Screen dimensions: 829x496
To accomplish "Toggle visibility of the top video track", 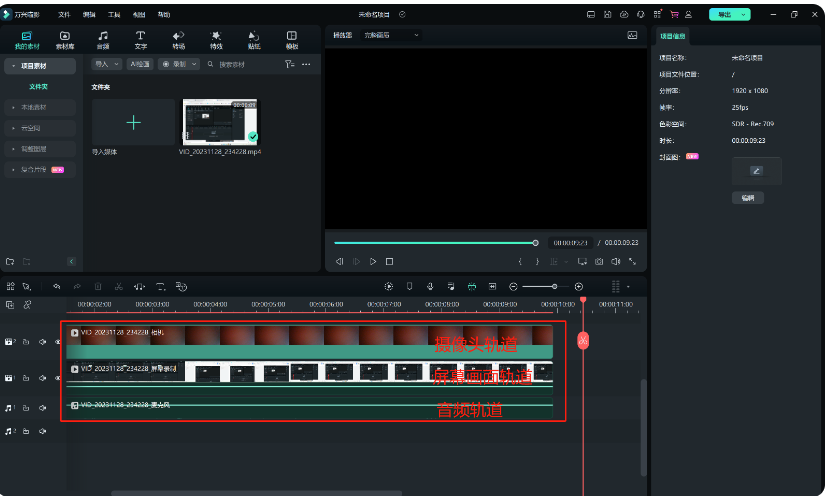I will [57, 342].
